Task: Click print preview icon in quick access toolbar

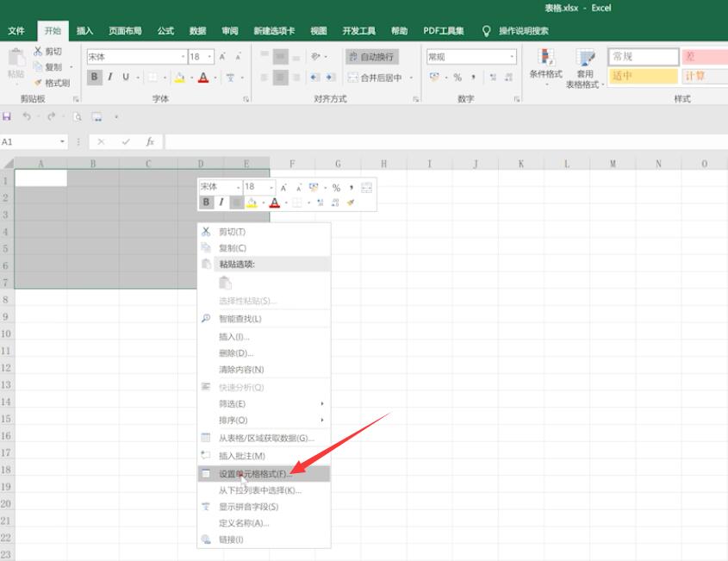Action: (77, 116)
